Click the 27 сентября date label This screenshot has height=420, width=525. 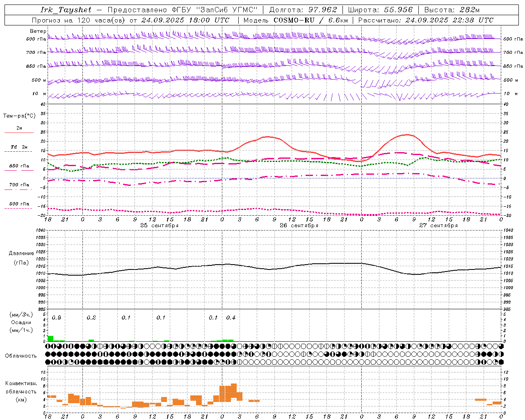click(x=438, y=226)
